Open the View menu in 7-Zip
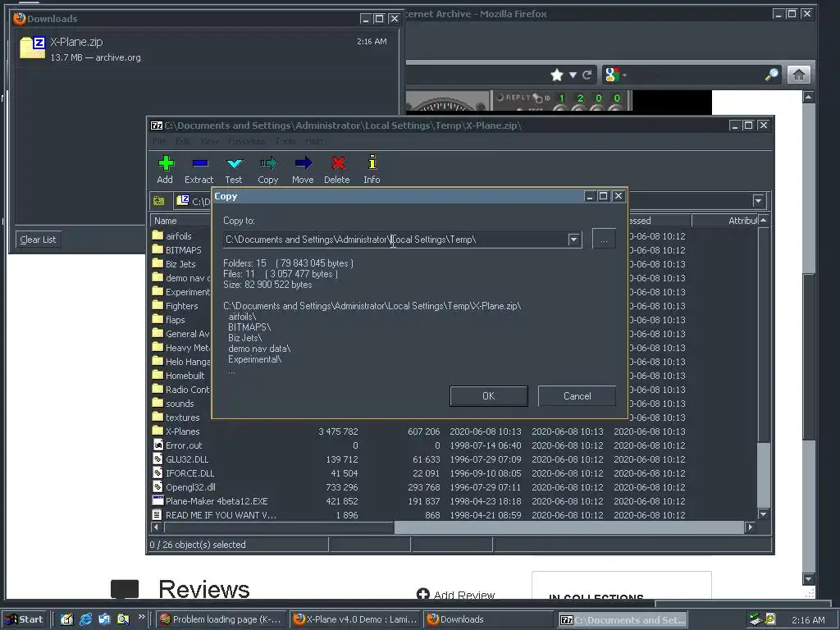The height and width of the screenshot is (630, 840). [x=209, y=141]
